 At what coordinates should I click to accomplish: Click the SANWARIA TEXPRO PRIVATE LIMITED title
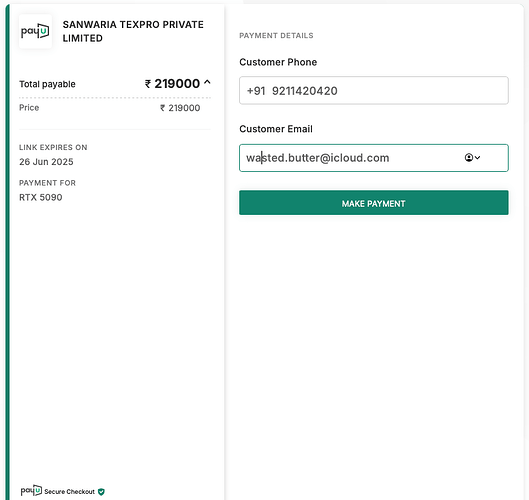(133, 31)
